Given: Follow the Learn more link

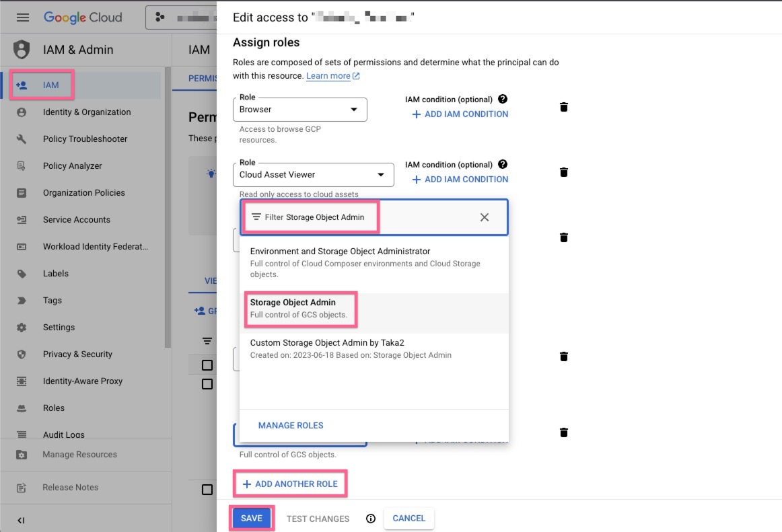Looking at the screenshot, I should tap(332, 76).
